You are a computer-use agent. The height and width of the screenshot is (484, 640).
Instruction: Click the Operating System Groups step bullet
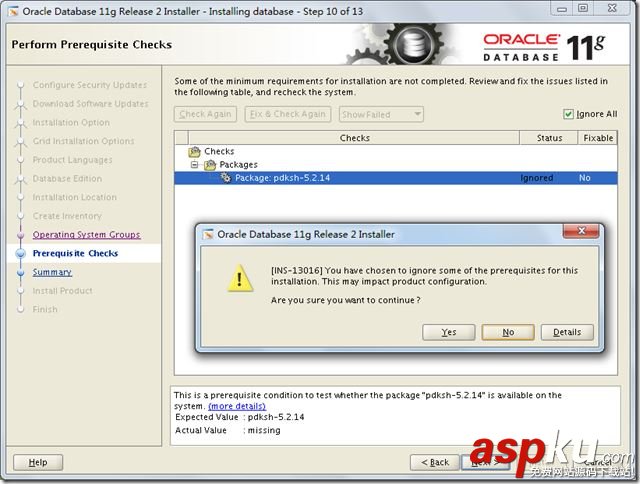[20, 235]
